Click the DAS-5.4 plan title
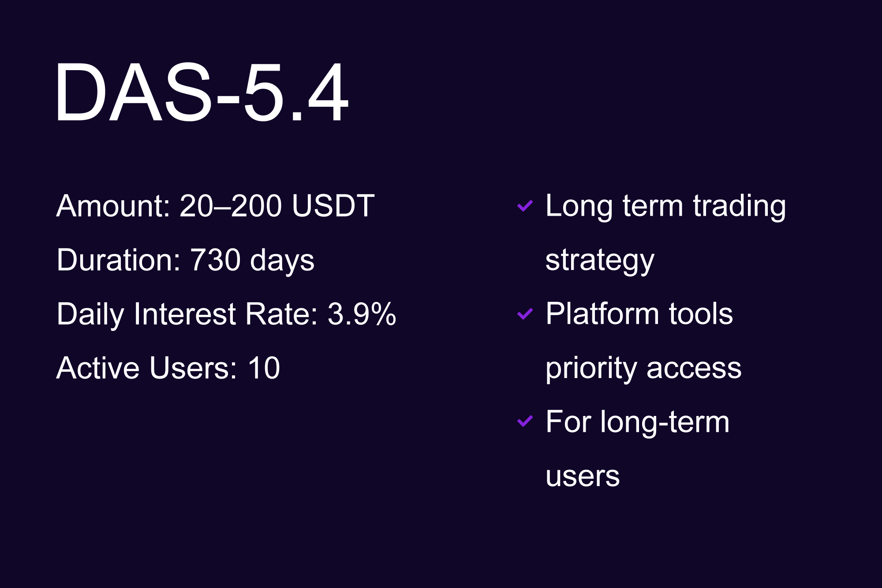 [x=202, y=92]
